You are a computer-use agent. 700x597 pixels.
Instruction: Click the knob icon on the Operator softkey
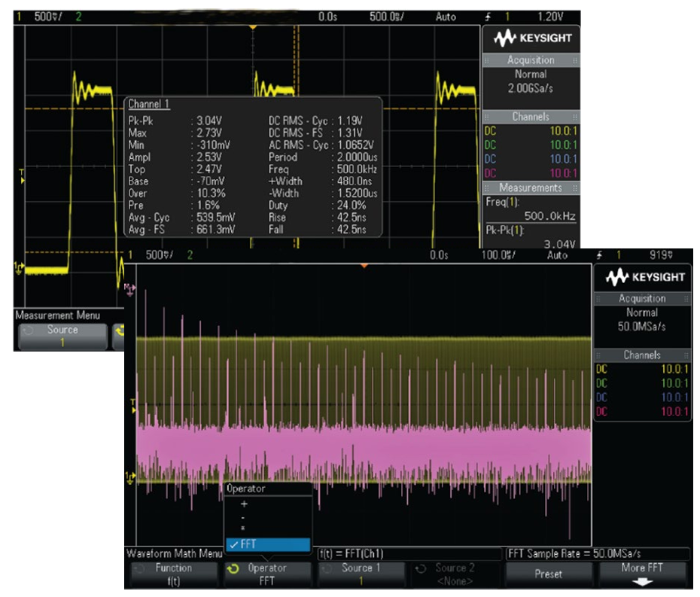[233, 569]
